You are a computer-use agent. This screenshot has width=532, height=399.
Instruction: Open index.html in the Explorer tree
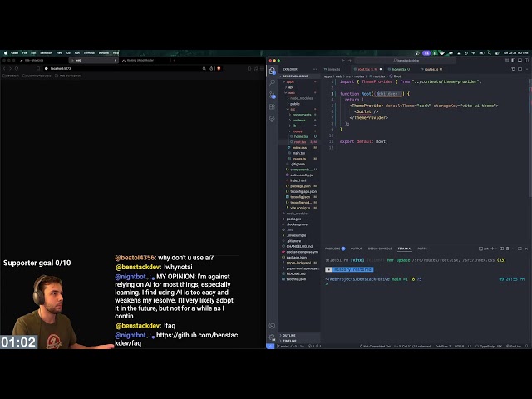pos(298,180)
